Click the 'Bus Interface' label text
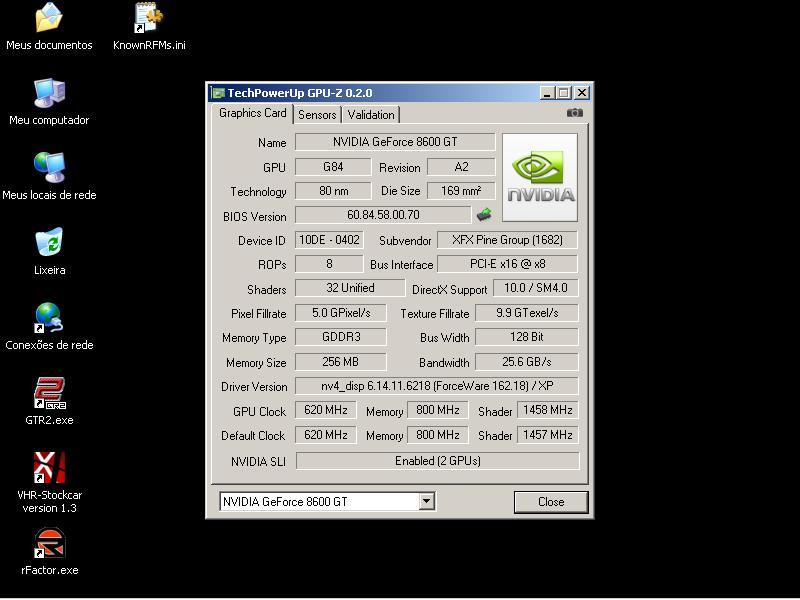800x600 pixels. (402, 265)
